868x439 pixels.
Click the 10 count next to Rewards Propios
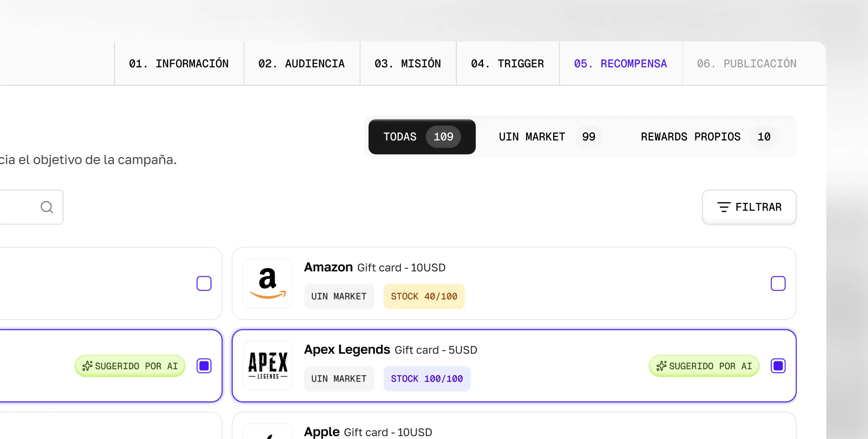point(764,137)
